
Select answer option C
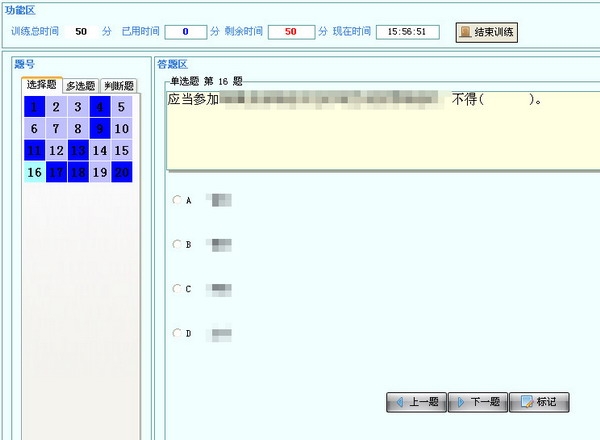pos(177,288)
